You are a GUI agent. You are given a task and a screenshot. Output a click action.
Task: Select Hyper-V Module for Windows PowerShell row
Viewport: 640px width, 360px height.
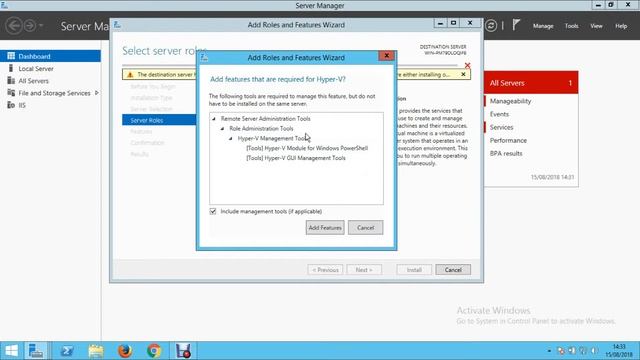click(307, 148)
